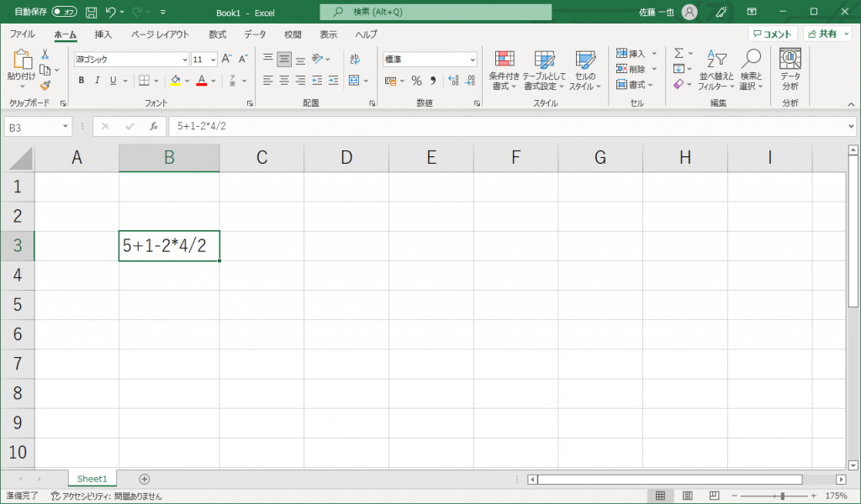861x504 pixels.
Task: Increase the indent
Action: pyautogui.click(x=333, y=81)
